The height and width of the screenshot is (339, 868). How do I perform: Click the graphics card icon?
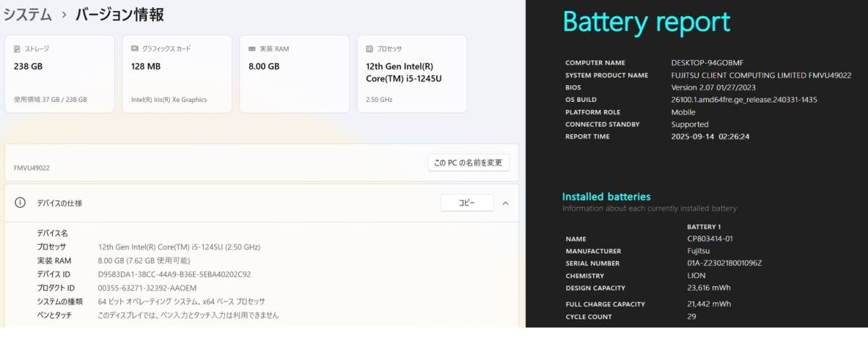135,48
